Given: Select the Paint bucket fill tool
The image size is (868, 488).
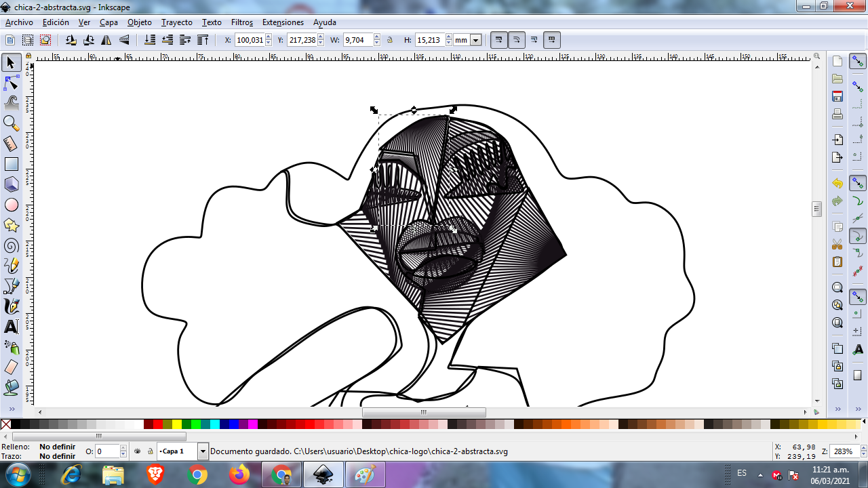Looking at the screenshot, I should (x=11, y=388).
